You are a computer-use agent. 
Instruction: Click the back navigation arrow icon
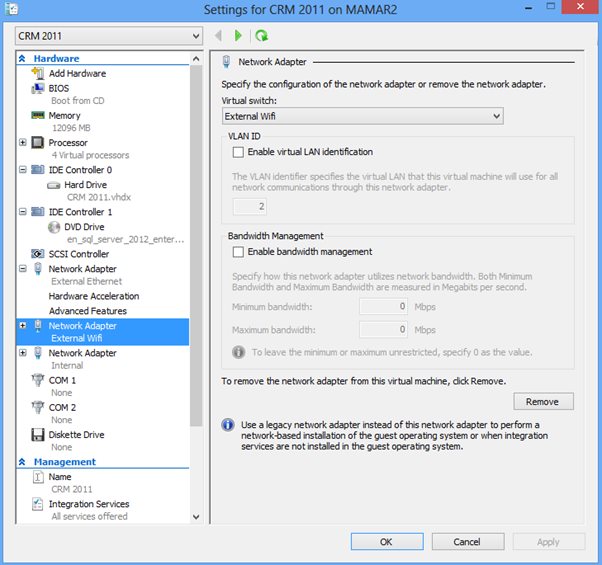219,36
